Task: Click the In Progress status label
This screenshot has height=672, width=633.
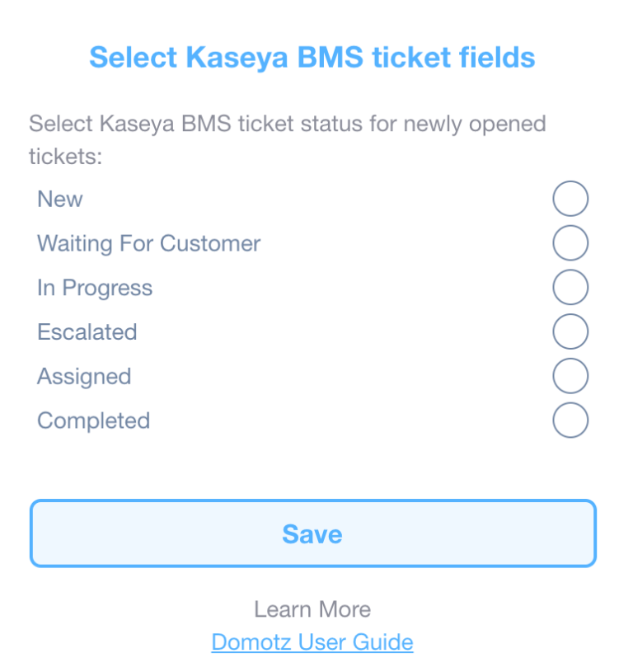Action: pos(95,288)
